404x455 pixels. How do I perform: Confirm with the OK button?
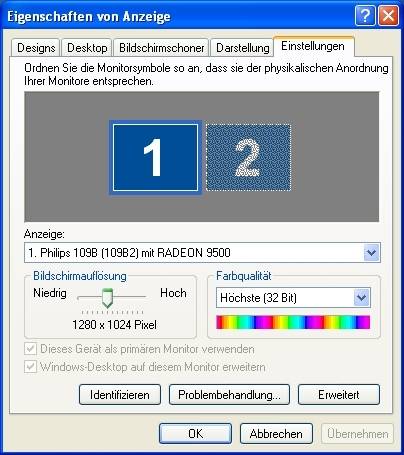click(x=195, y=433)
